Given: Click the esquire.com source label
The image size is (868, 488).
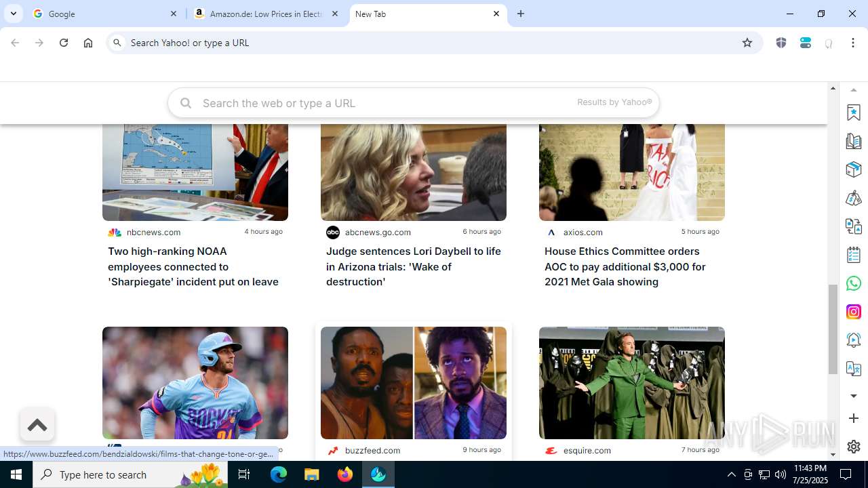Looking at the screenshot, I should [x=587, y=451].
